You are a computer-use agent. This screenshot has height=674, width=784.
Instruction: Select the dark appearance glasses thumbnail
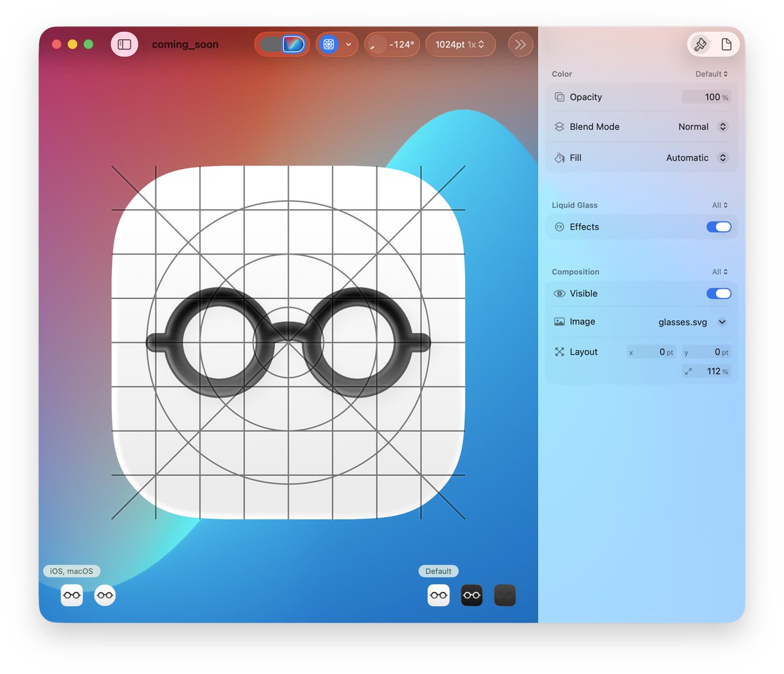pos(472,595)
